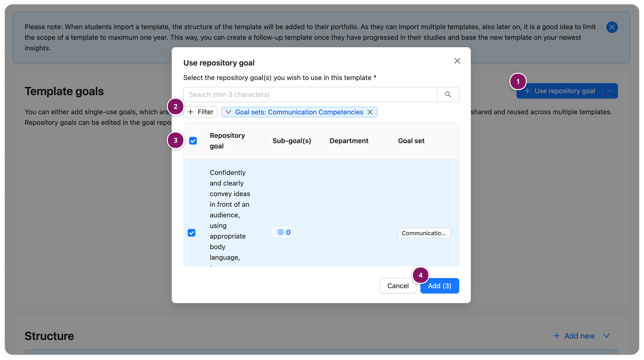
Task: Click the Goal set column header
Action: click(x=411, y=141)
